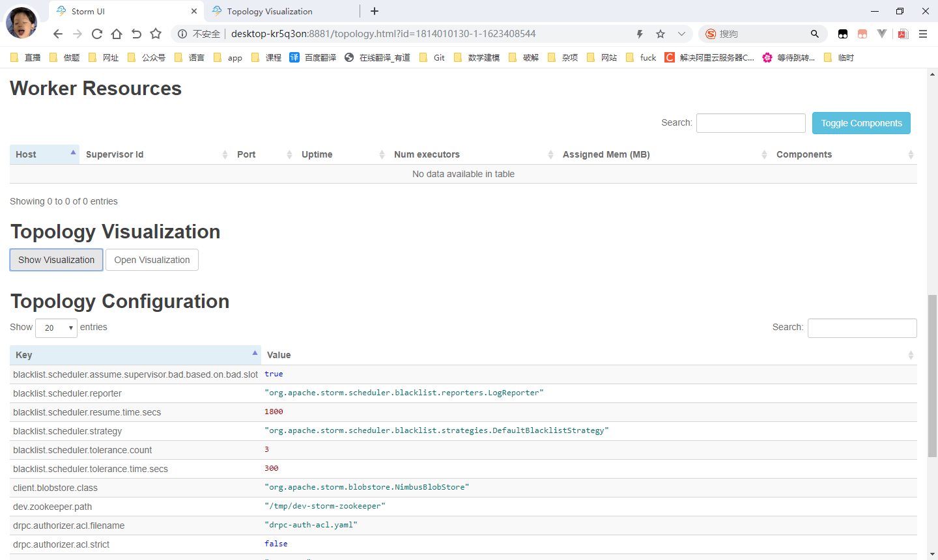Bookmark page using star icon in address bar
This screenshot has width=938, height=560.
tap(661, 34)
